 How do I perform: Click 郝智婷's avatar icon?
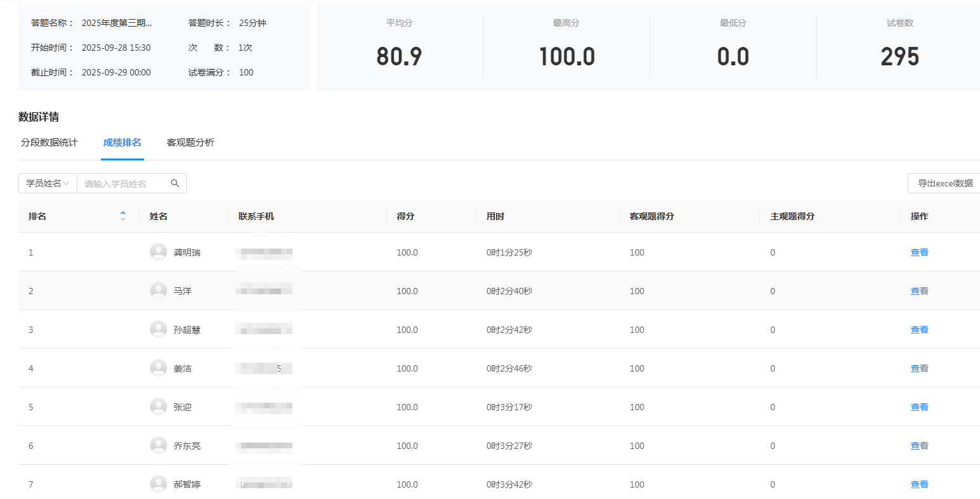[159, 484]
